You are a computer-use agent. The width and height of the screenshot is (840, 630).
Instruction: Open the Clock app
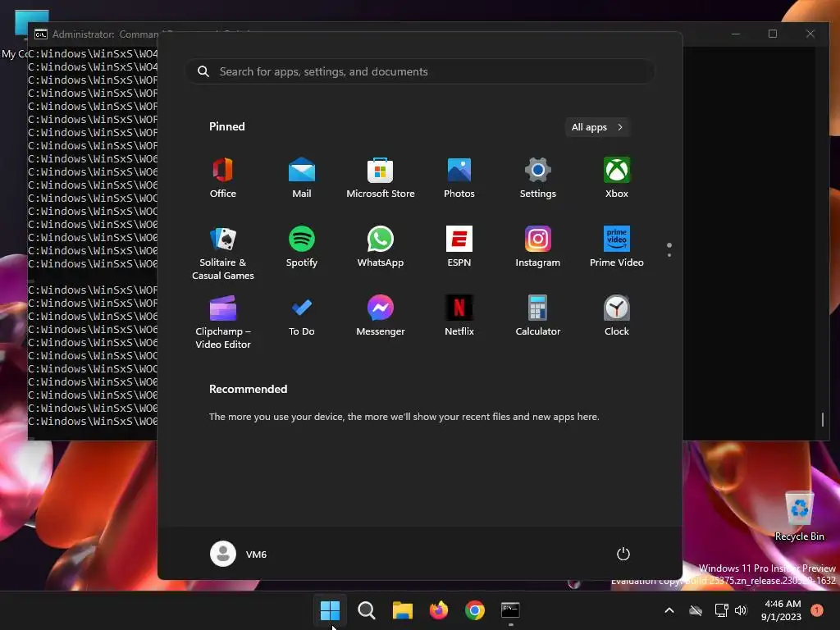(x=617, y=317)
